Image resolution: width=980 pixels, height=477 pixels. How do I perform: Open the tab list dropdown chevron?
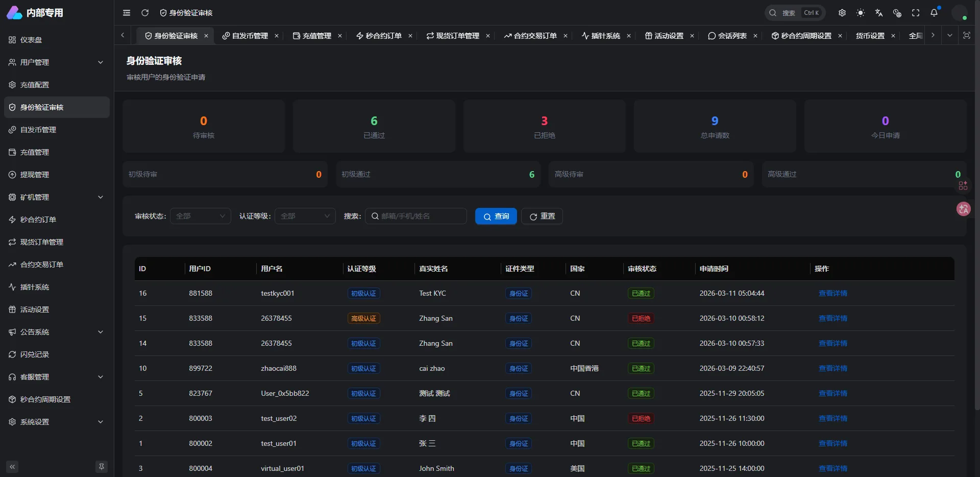coord(950,35)
